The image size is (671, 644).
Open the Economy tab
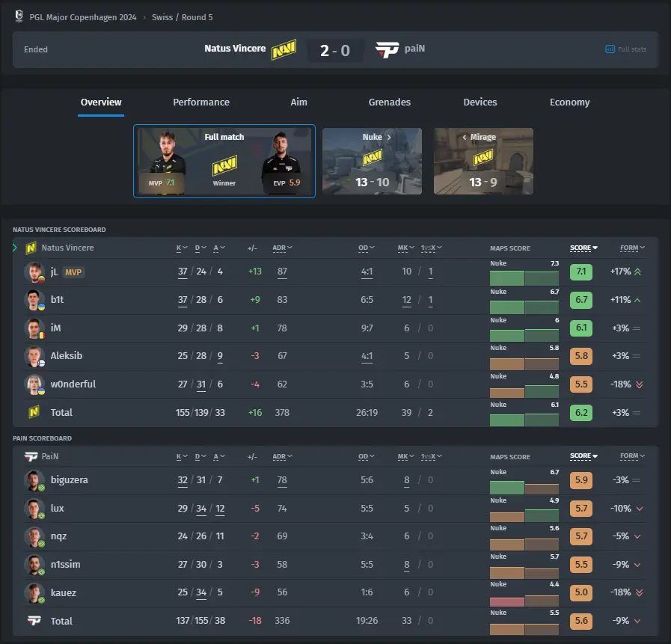tap(569, 102)
